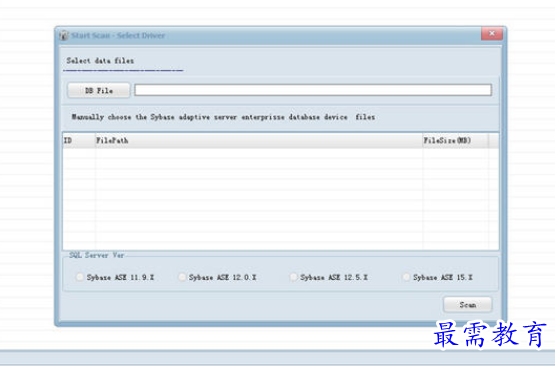Click the ID column header

(x=79, y=141)
